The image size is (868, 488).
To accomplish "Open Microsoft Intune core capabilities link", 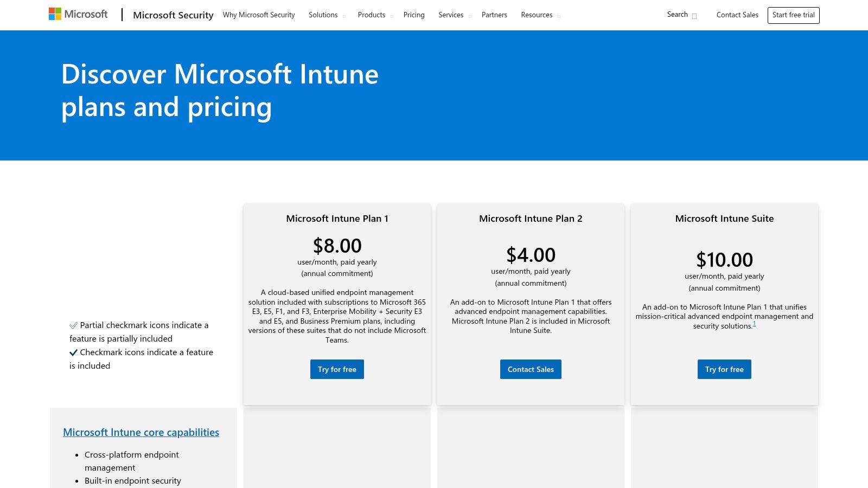I will coord(141,432).
